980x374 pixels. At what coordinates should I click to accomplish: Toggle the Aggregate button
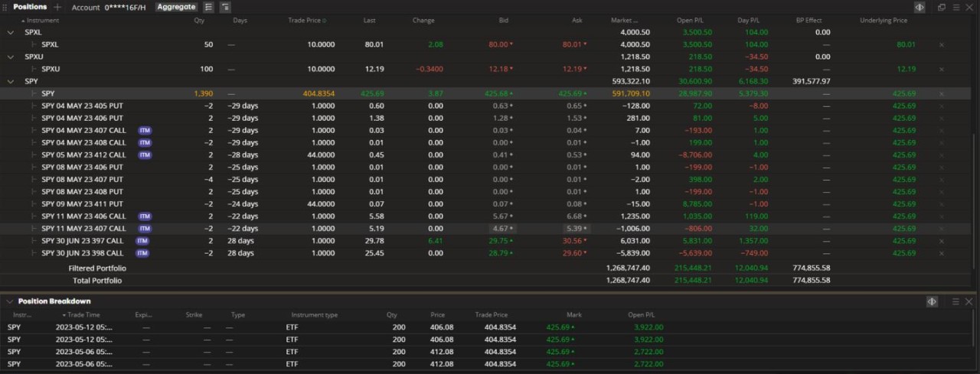tap(176, 7)
